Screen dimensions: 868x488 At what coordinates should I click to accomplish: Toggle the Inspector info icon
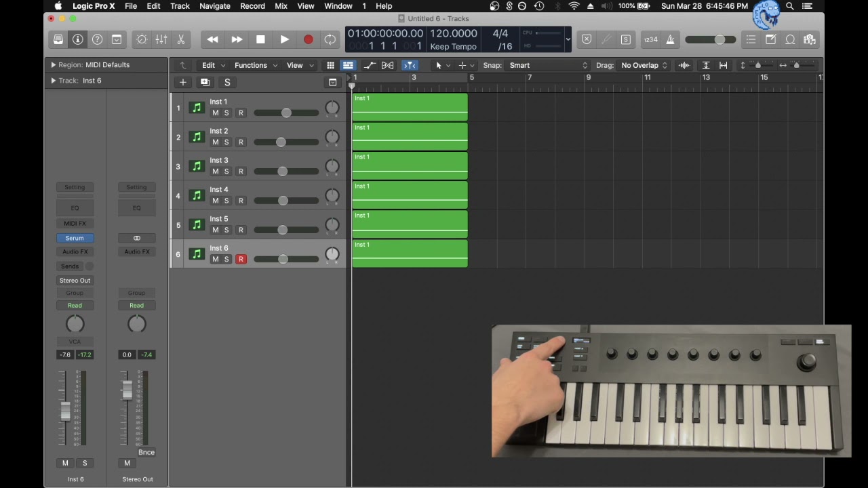click(x=78, y=40)
